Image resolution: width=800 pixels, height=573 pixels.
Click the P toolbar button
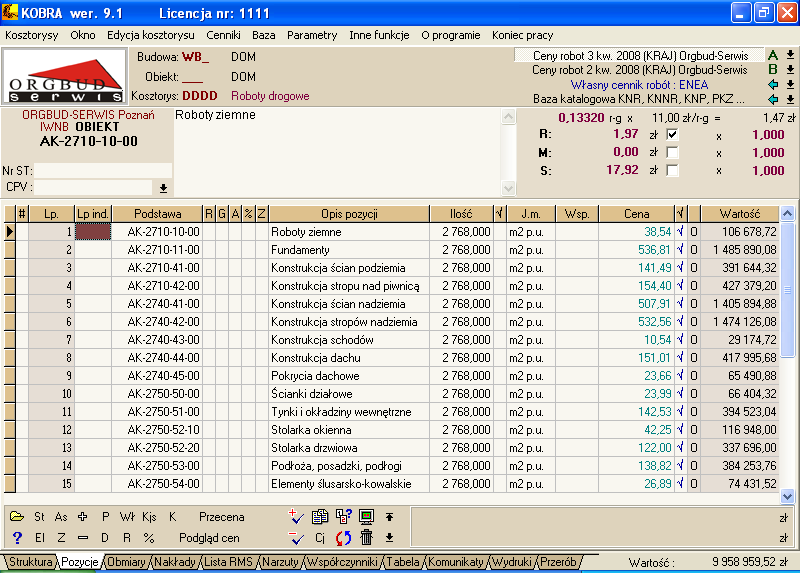coord(105,517)
